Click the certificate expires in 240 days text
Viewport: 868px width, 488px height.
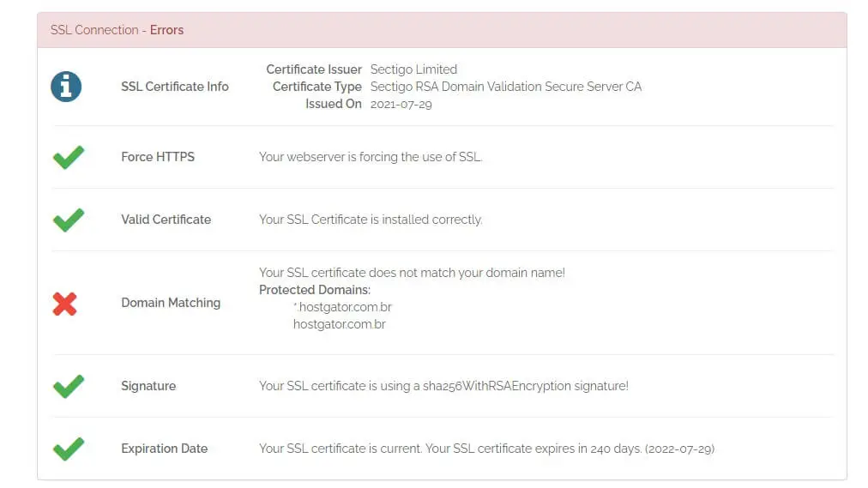click(x=570, y=449)
